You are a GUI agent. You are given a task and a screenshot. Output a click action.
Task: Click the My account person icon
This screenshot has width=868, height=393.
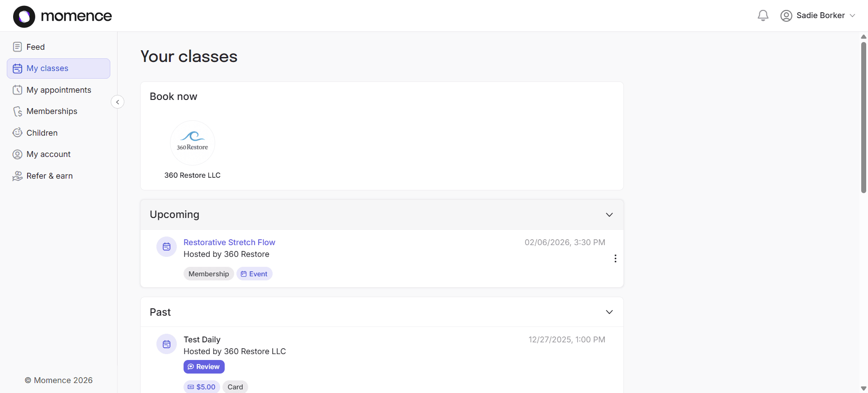click(x=17, y=154)
